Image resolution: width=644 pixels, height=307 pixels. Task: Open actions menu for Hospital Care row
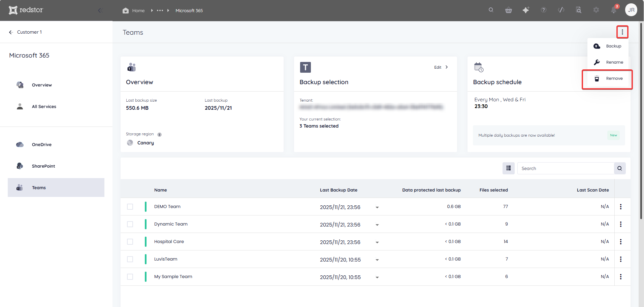click(621, 242)
